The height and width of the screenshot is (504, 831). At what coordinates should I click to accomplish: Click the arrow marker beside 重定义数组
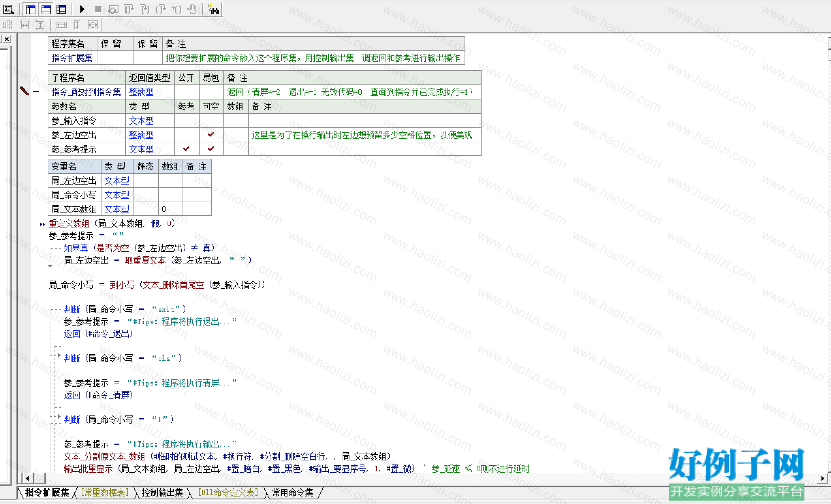(42, 224)
